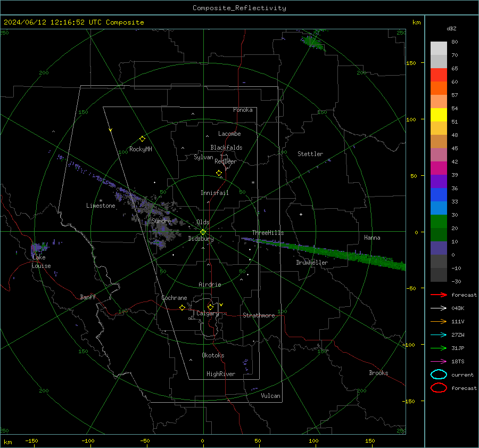Click the HighRiver town label
Viewport: 479px width, 448px height.
[x=221, y=374]
